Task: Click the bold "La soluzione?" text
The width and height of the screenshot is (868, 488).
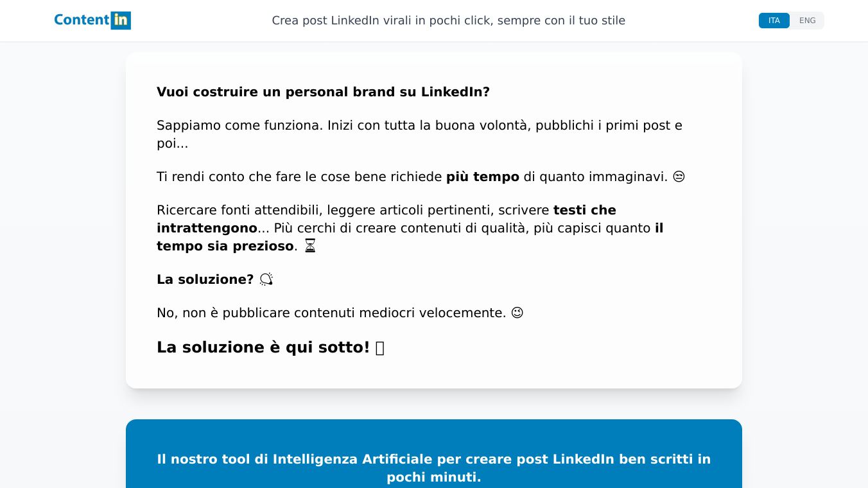Action: coord(205,279)
